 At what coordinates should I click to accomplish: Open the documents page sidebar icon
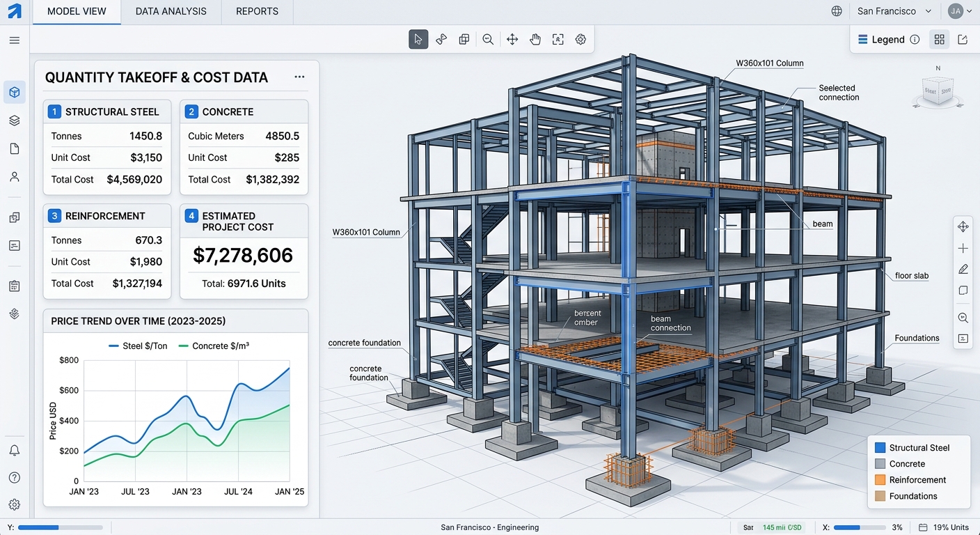point(15,149)
